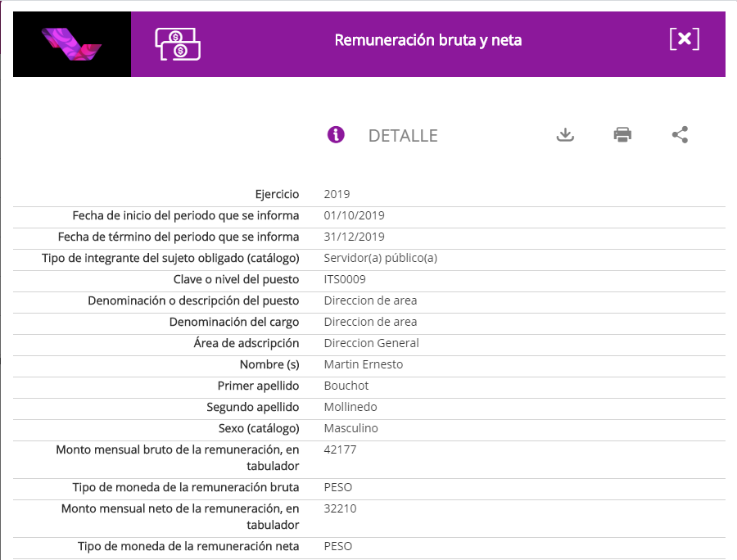The width and height of the screenshot is (737, 560).
Task: Click the DETALLE heading
Action: (x=403, y=136)
